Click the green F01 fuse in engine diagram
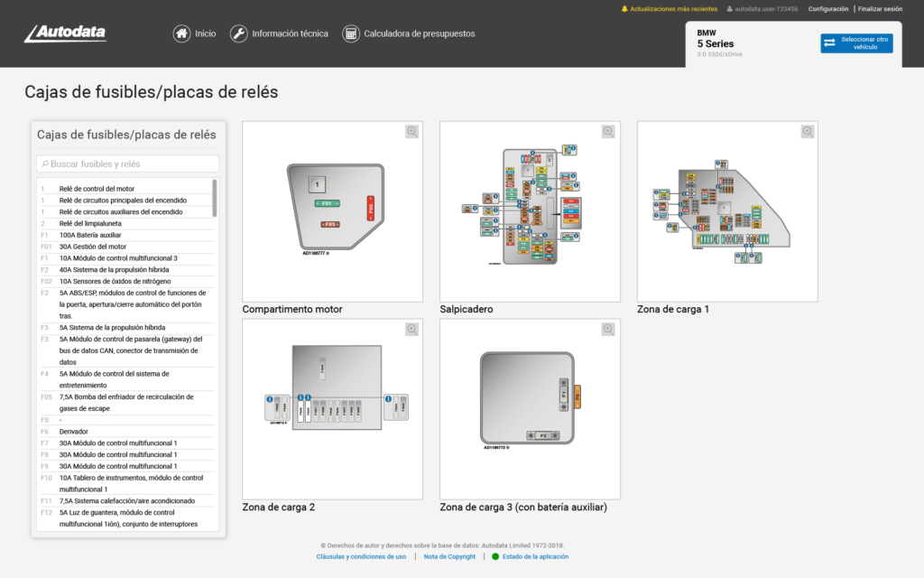The width and height of the screenshot is (924, 578). point(327,203)
